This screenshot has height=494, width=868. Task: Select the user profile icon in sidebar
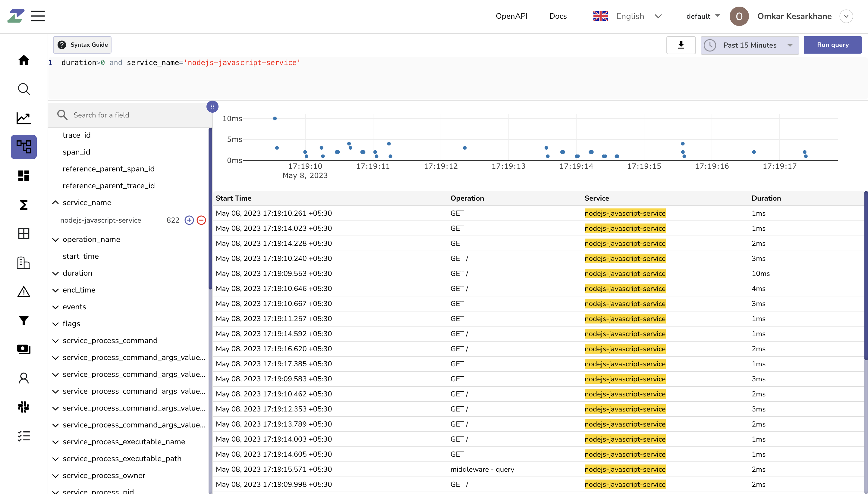[x=24, y=378]
